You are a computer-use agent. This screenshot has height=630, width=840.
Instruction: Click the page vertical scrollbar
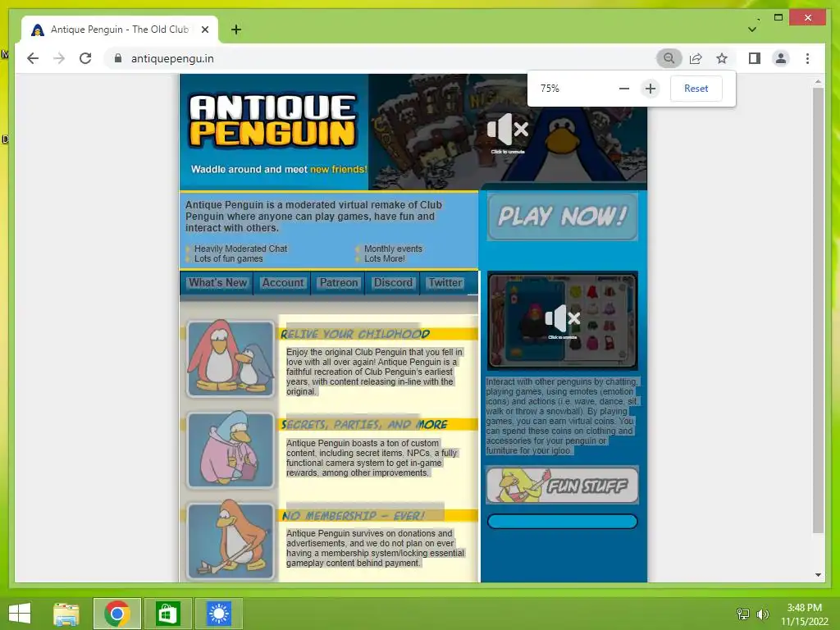[818, 309]
